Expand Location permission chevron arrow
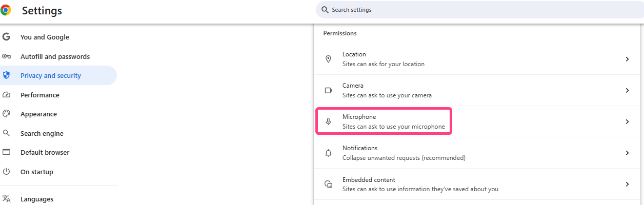 (x=627, y=59)
